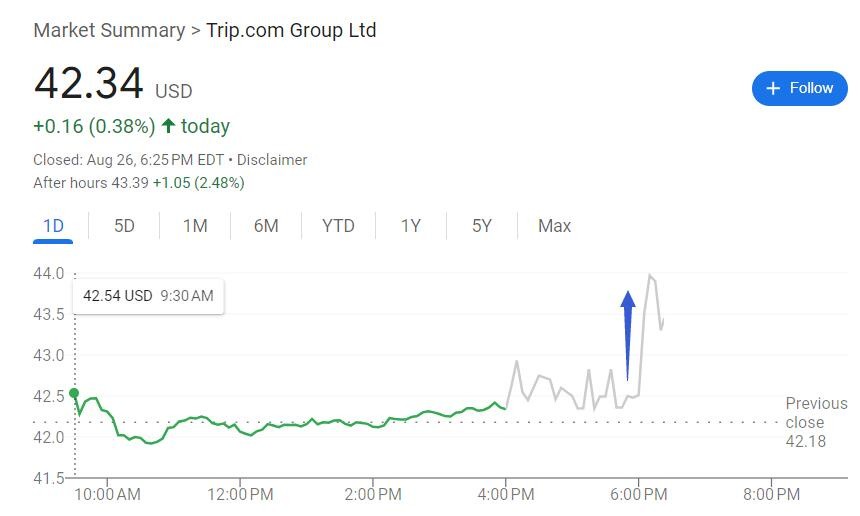Viewport: 860px width, 516px height.
Task: Click the green up arrow icon
Action: [168, 126]
